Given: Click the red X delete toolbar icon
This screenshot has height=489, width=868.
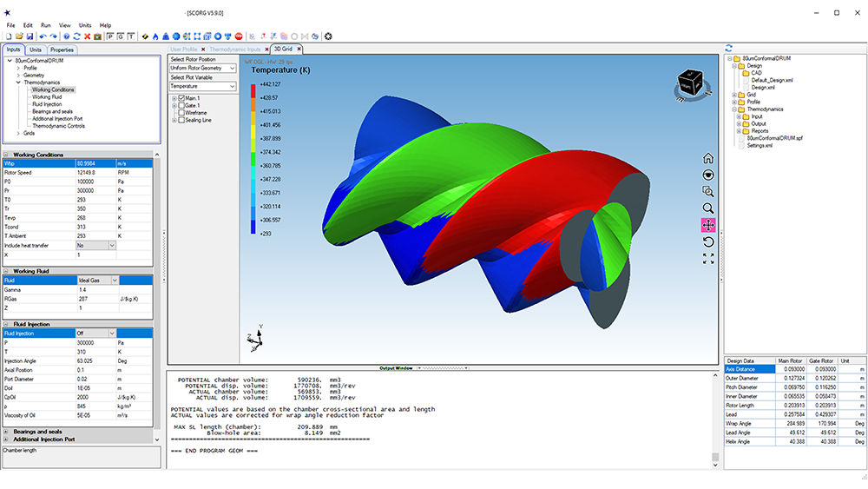Looking at the screenshot, I should 87,36.
